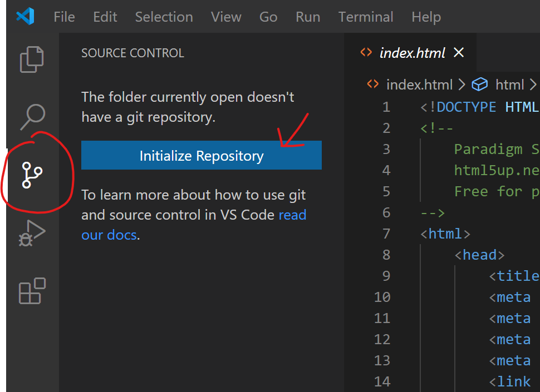The image size is (540, 392).
Task: Open the Search view icon
Action: click(x=32, y=116)
